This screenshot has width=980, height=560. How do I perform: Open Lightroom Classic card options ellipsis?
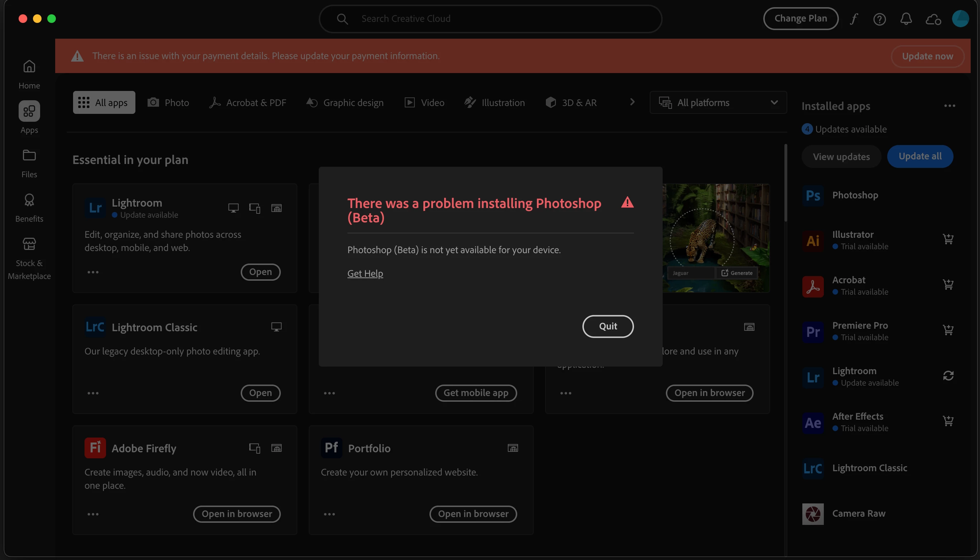click(x=93, y=393)
